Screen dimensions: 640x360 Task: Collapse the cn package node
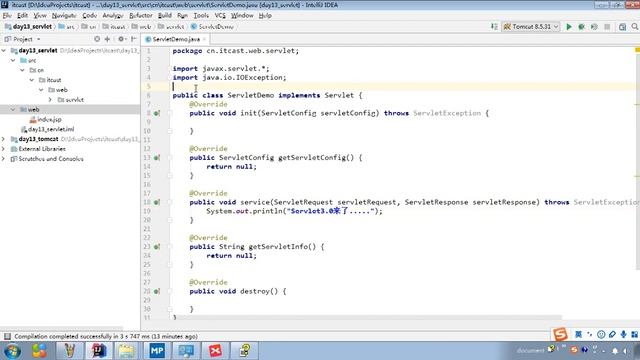point(22,70)
